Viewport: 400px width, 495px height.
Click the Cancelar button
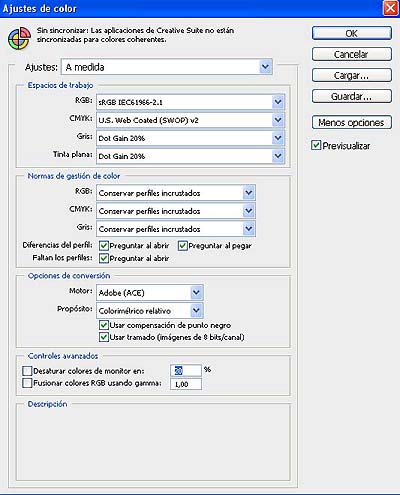click(352, 54)
